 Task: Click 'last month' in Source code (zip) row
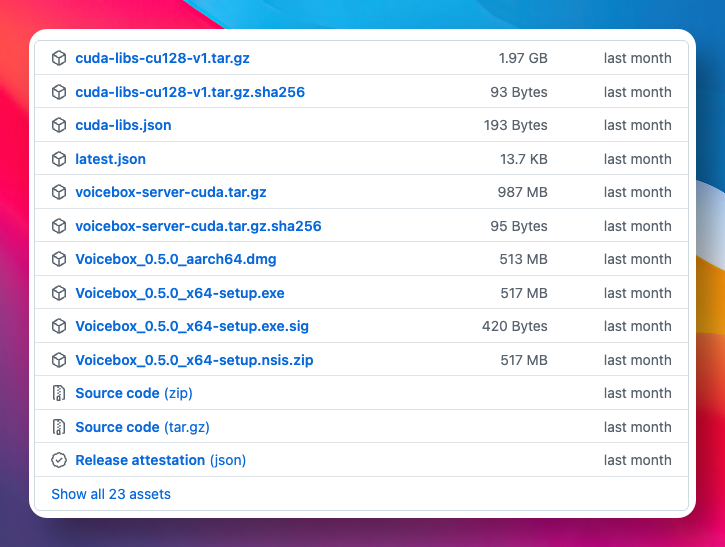[638, 393]
